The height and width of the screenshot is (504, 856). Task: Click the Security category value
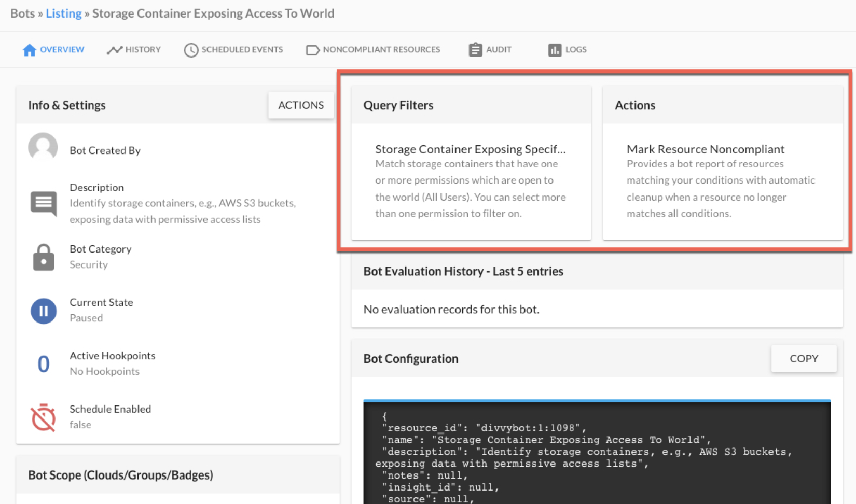coord(89,264)
